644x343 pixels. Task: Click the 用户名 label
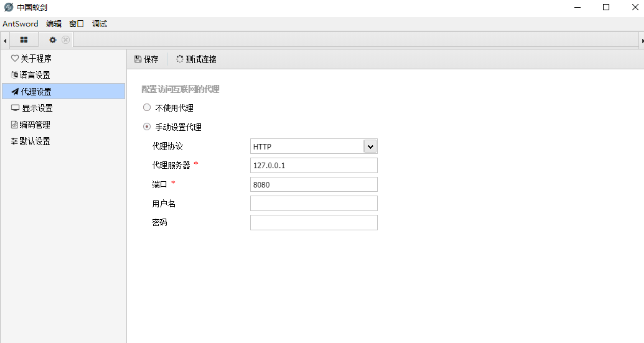pyautogui.click(x=164, y=204)
